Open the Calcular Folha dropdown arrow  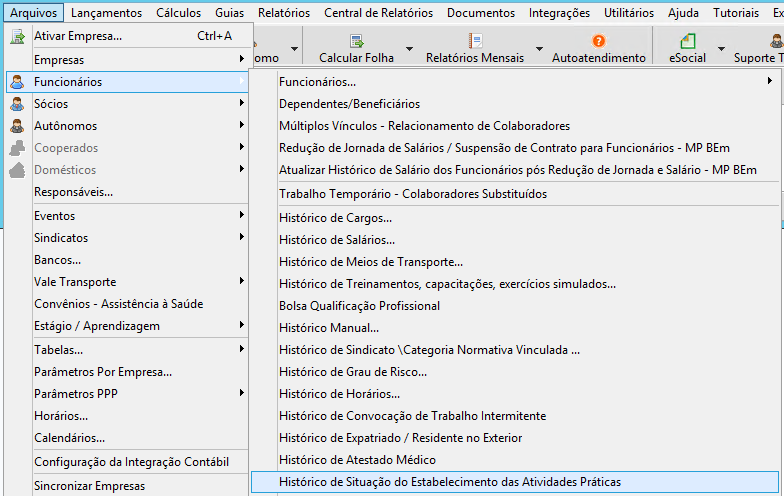[x=410, y=49]
